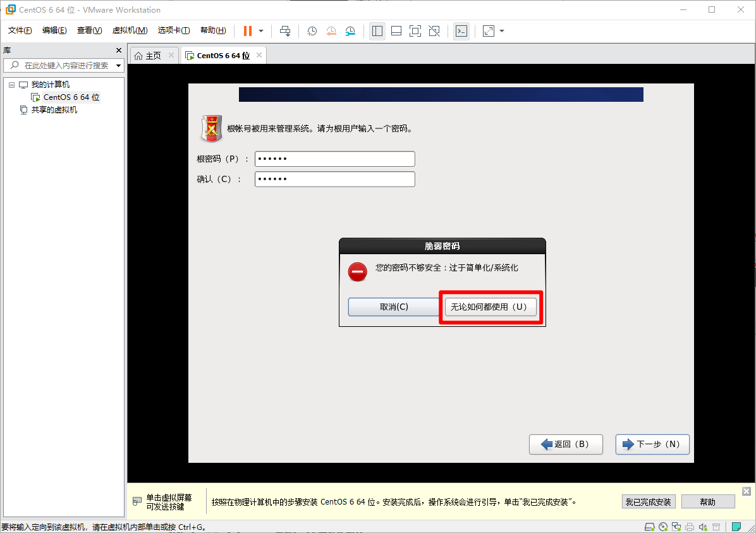This screenshot has width=756, height=533.
Task: Close the 主页 tab
Action: pos(171,56)
